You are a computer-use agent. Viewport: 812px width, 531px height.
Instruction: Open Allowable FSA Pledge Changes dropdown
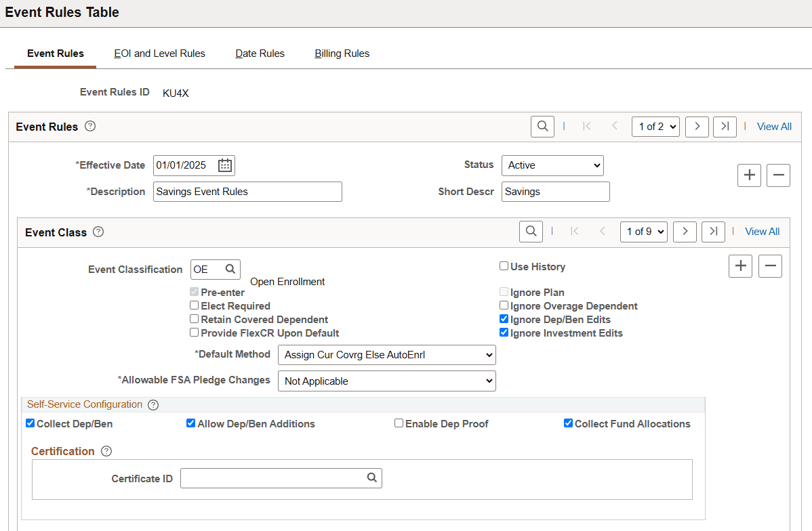(386, 381)
